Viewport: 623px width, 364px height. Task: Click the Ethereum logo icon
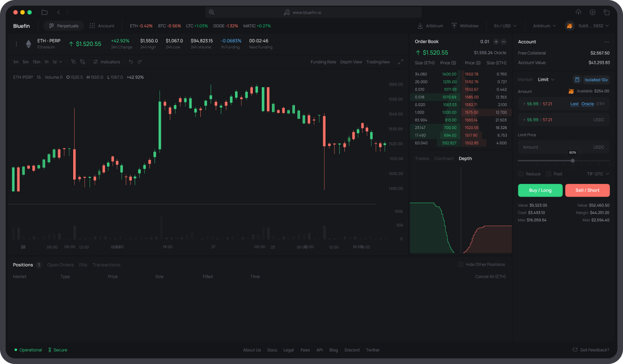click(28, 44)
